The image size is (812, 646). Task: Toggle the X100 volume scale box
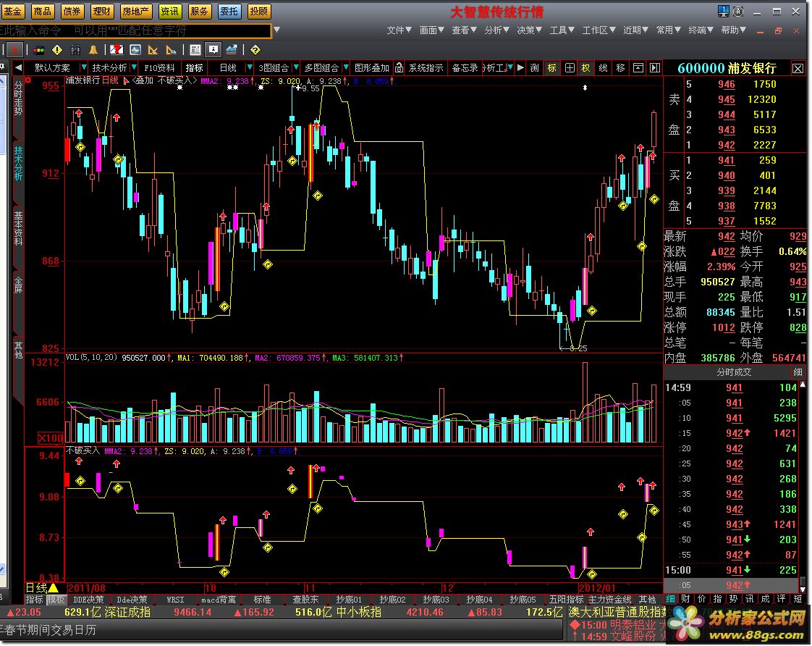coord(50,438)
